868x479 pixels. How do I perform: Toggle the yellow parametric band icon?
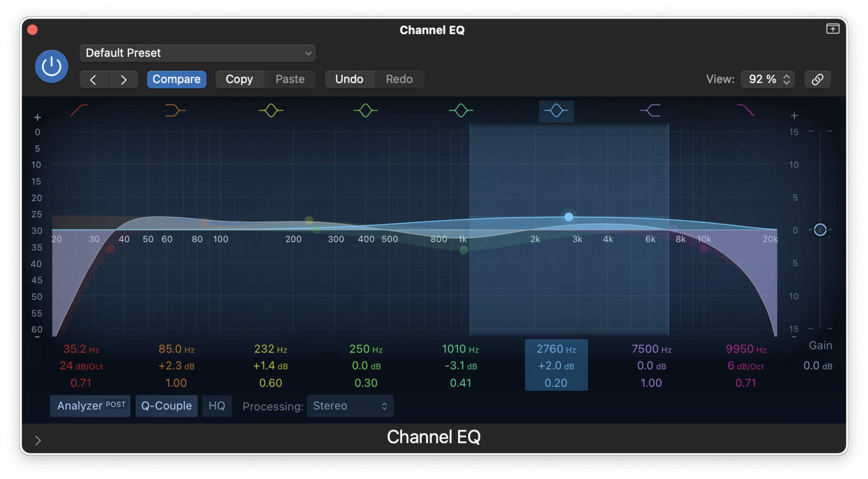tap(271, 110)
